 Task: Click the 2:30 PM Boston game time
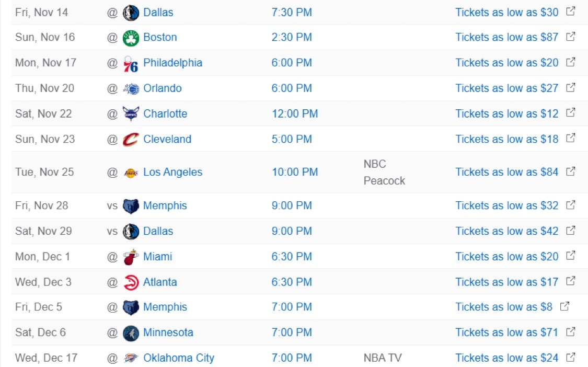click(292, 37)
